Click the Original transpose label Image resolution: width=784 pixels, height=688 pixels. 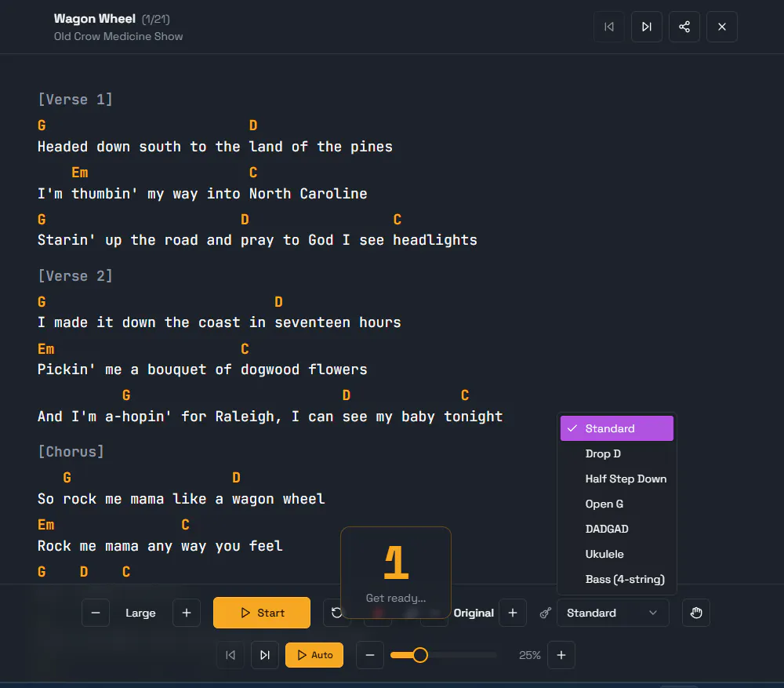click(x=474, y=613)
